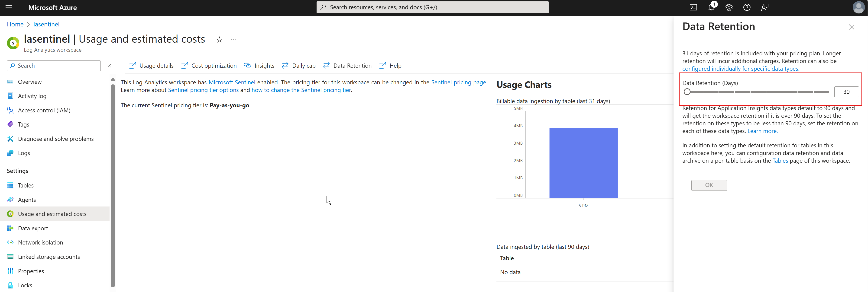Click the help question mark icon
This screenshot has width=868, height=292.
(x=747, y=7)
